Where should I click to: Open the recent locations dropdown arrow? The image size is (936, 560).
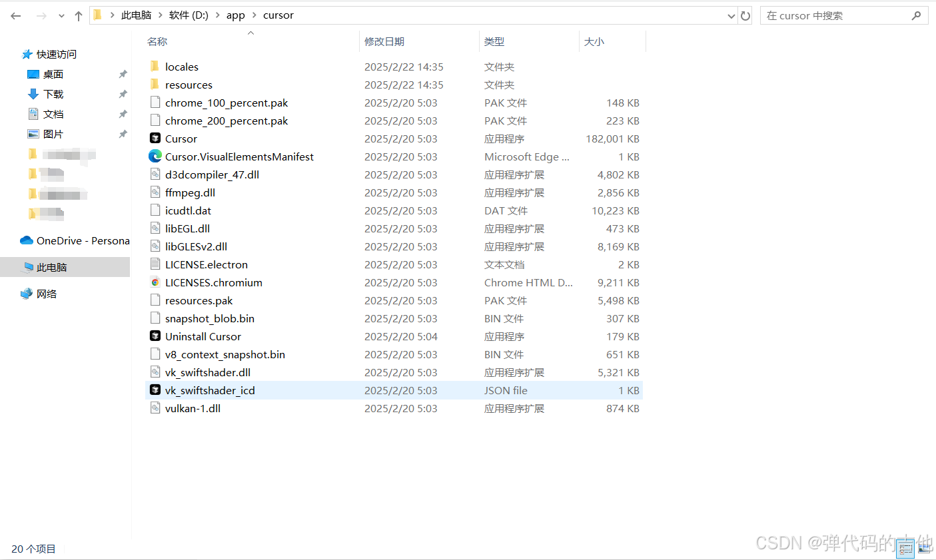pos(61,15)
